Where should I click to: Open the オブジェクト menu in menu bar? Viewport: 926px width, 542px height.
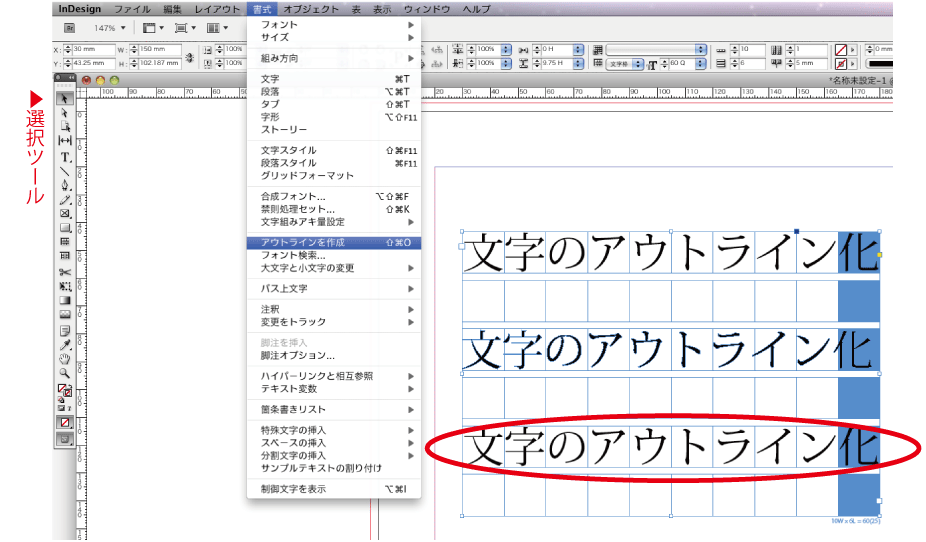coord(311,8)
